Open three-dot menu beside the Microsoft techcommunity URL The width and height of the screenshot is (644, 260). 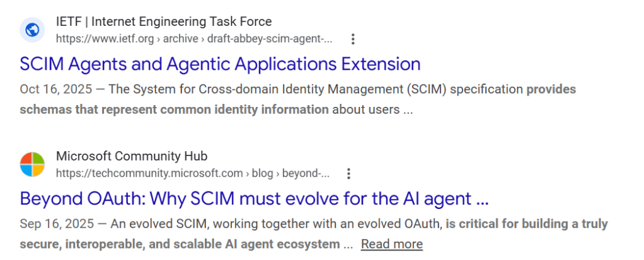[348, 173]
